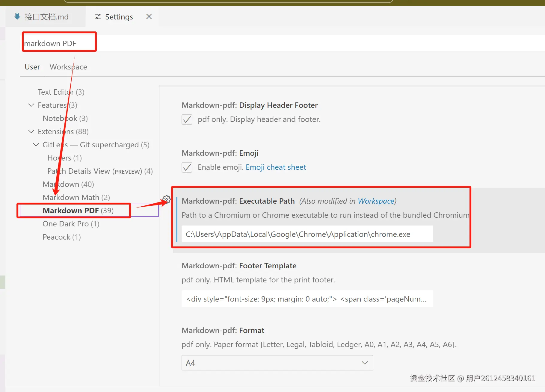Select One Dark Pro (1) in the tree
This screenshot has width=545, height=392.
click(71, 224)
